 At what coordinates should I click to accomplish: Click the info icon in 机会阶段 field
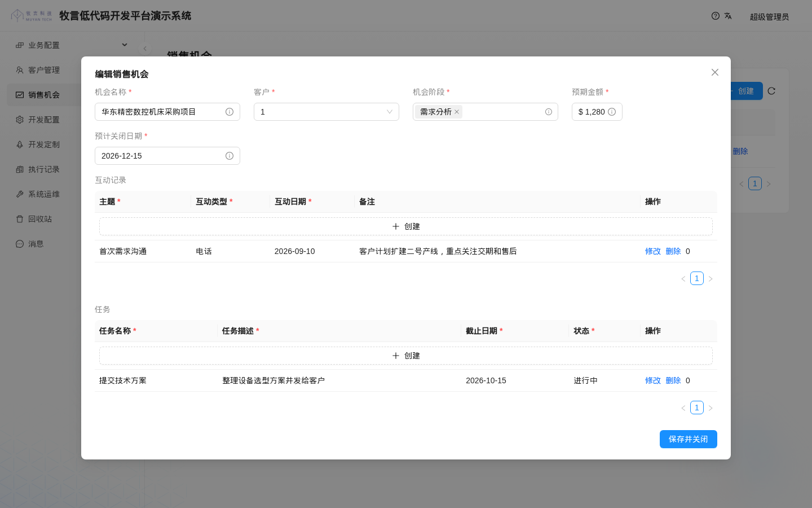click(x=549, y=112)
